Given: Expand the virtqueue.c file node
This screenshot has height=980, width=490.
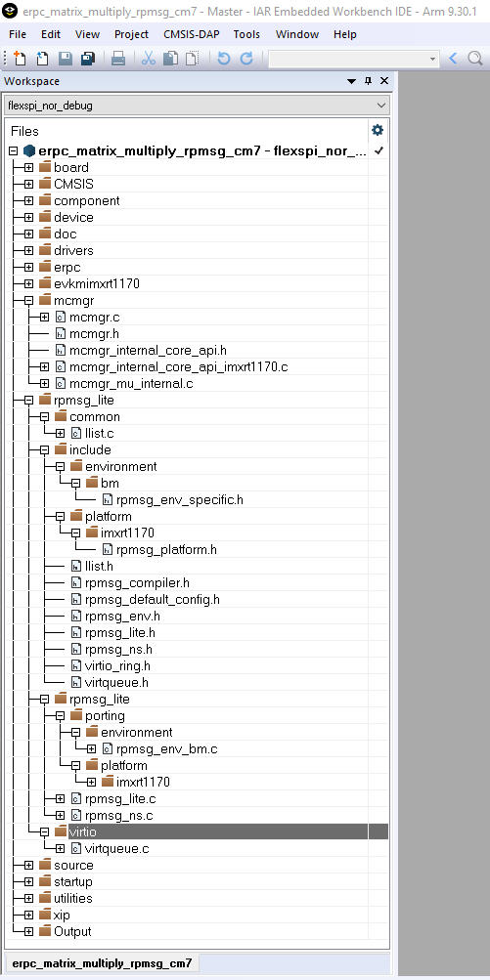Looking at the screenshot, I should [x=60, y=849].
